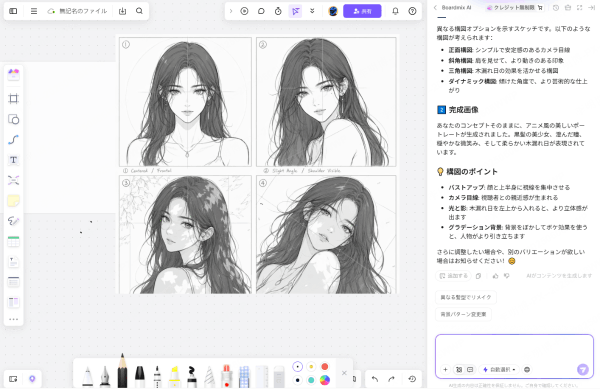Open the user avatar profile
The width and height of the screenshot is (600, 389).
pyautogui.click(x=333, y=11)
